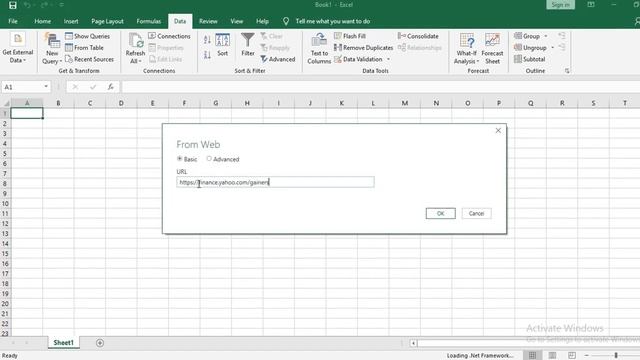The image size is (640, 360).
Task: Click From Table
Action: [x=84, y=47]
